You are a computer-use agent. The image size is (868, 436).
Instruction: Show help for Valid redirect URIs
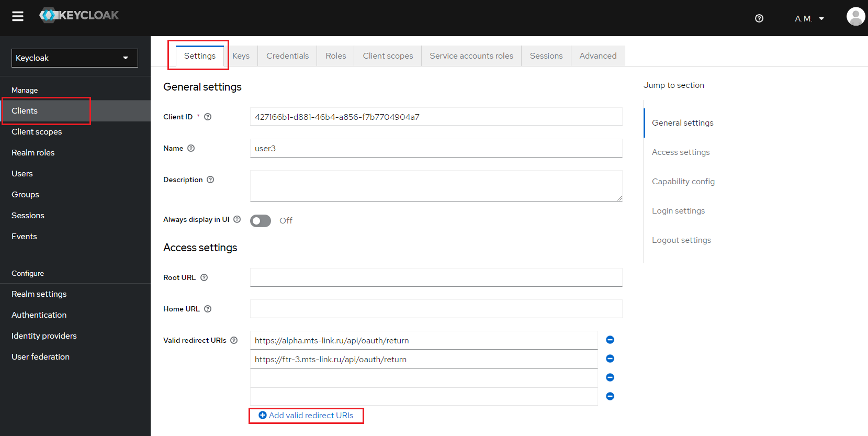tap(234, 340)
